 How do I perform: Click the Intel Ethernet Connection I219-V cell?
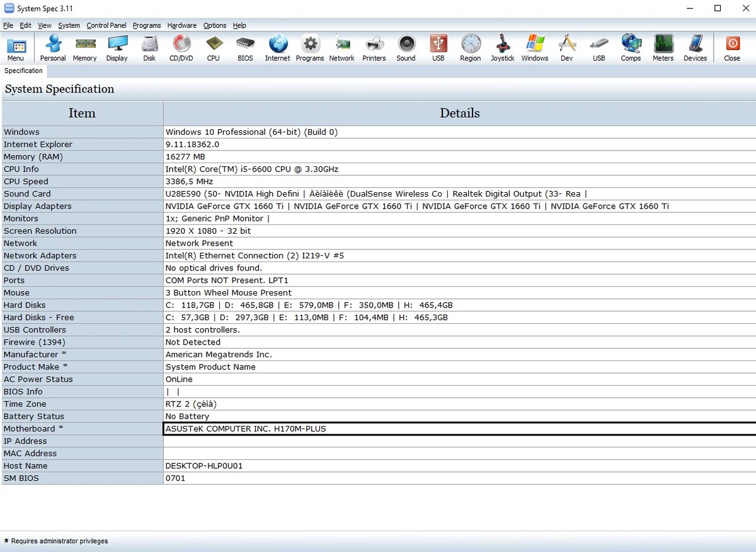pyautogui.click(x=460, y=255)
